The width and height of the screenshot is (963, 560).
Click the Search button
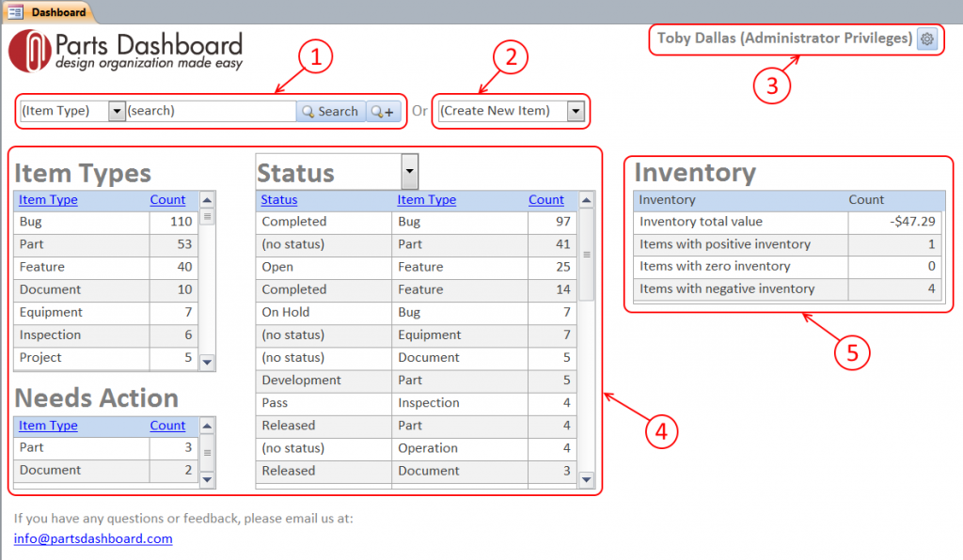click(330, 111)
